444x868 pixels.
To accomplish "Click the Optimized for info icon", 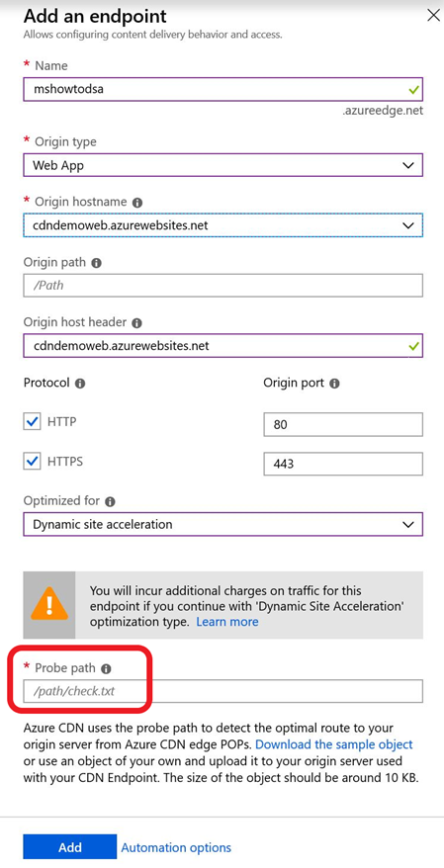I will (110, 501).
